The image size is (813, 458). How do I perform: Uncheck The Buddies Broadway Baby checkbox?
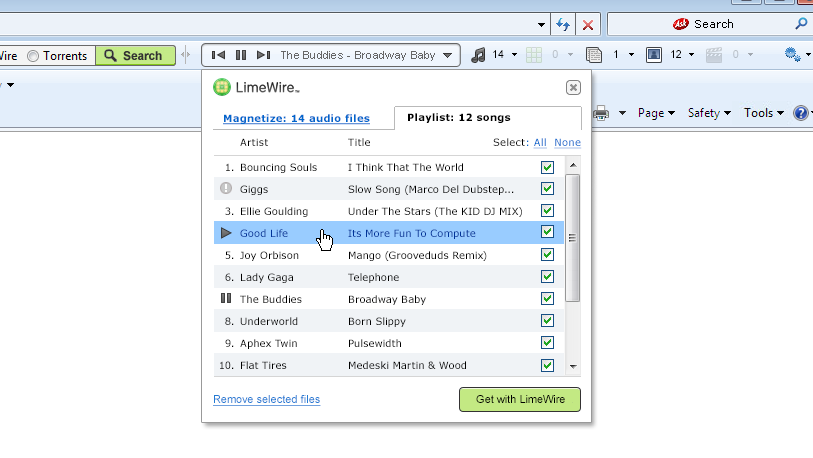(547, 299)
